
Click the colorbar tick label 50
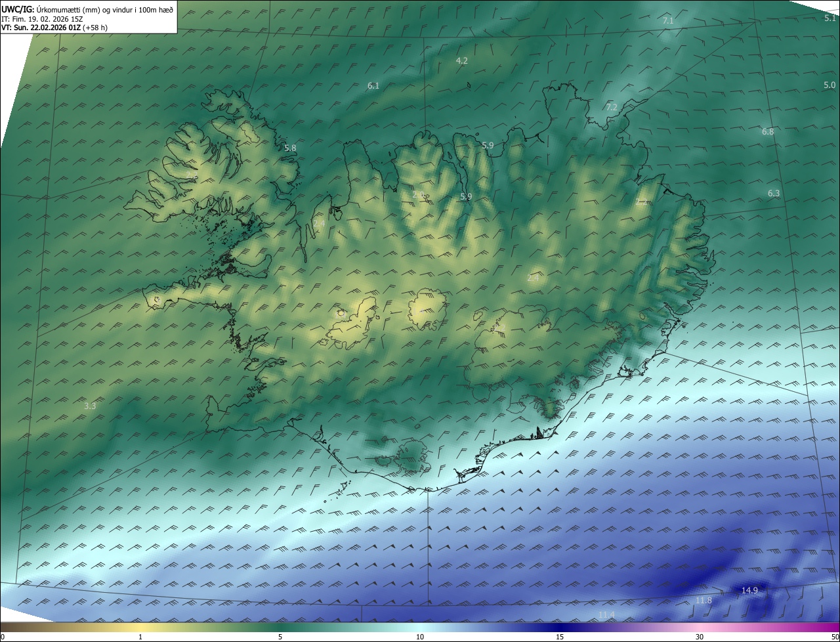coord(835,637)
